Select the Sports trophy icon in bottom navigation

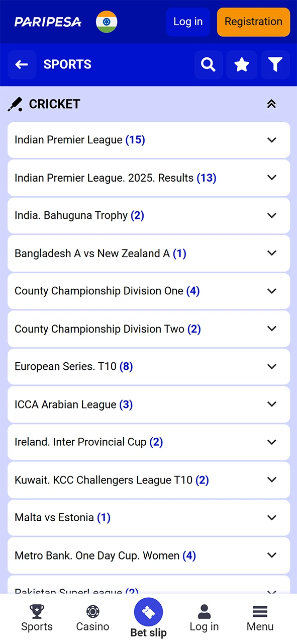tap(37, 618)
